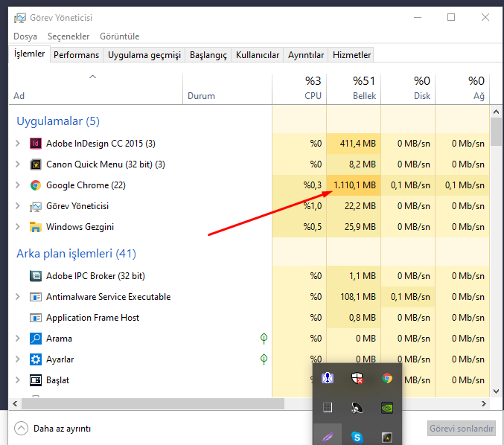The height and width of the screenshot is (445, 504).
Task: Click the horizontal scrollbar left arrow
Action: click(x=15, y=403)
